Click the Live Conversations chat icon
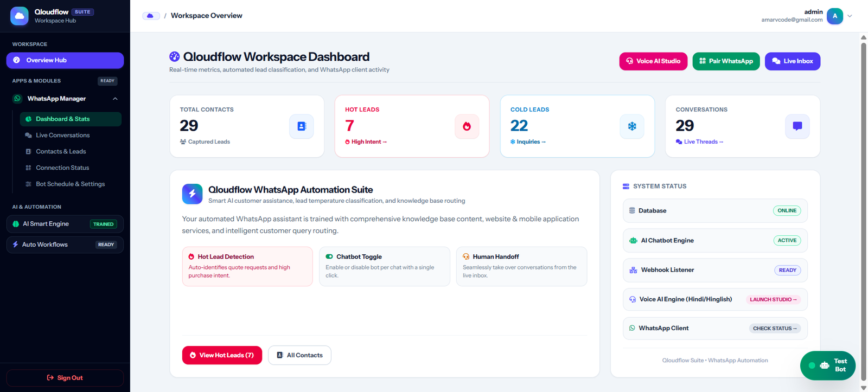The height and width of the screenshot is (392, 868). [x=28, y=136]
